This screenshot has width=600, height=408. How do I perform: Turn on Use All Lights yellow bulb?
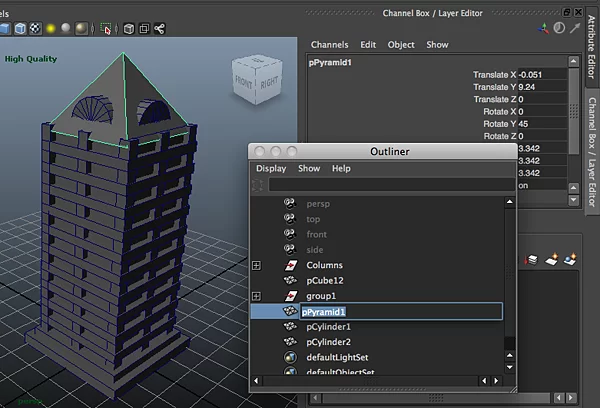(51, 29)
